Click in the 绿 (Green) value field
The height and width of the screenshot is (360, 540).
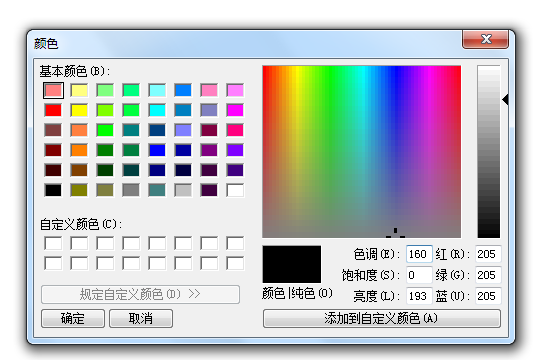[488, 275]
